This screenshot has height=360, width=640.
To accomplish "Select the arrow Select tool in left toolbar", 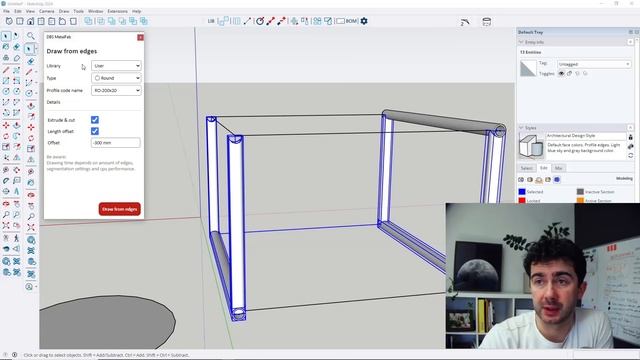I will [x=6, y=36].
